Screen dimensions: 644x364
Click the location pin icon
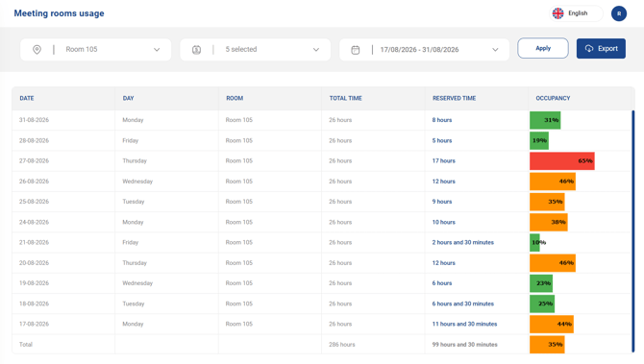tap(37, 50)
